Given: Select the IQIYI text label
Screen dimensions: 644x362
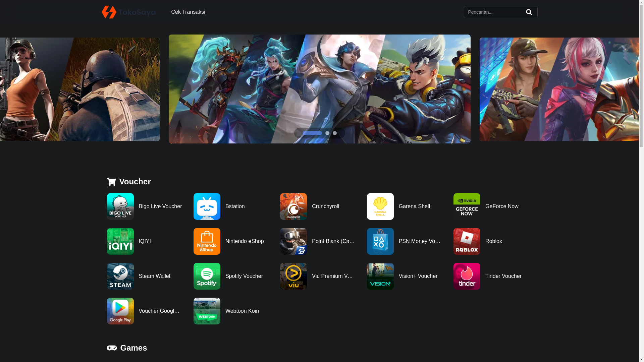Looking at the screenshot, I should click(x=145, y=241).
